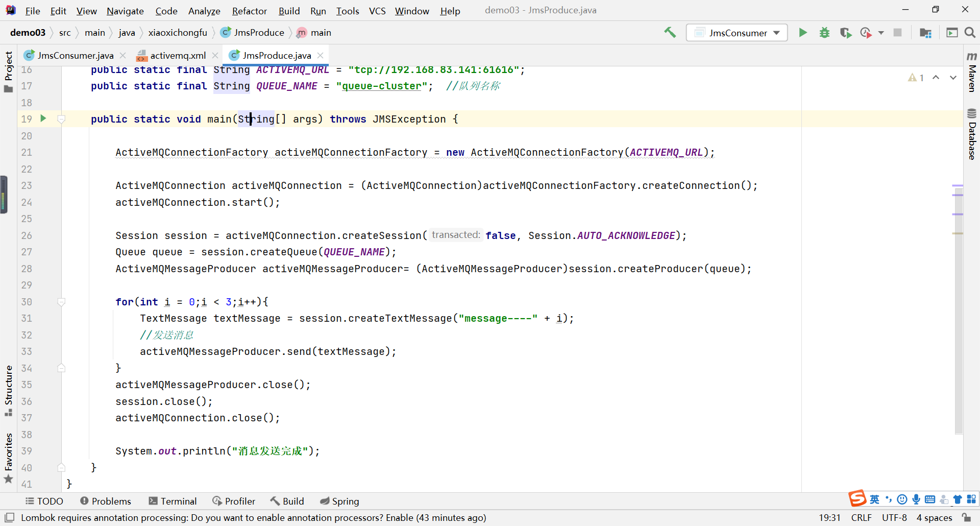Toggle read-only lock icon in status bar
This screenshot has height=526, width=980.
(967, 518)
